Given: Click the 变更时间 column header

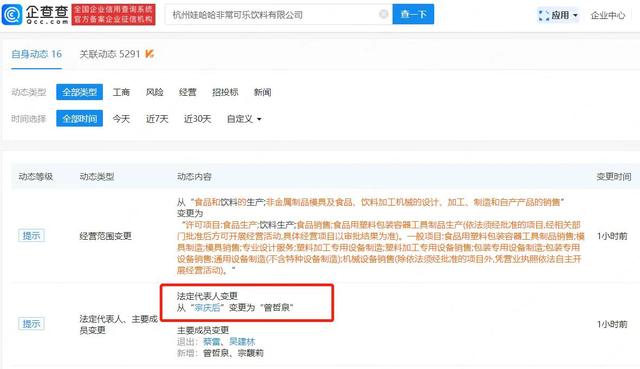Looking at the screenshot, I should click(614, 176).
